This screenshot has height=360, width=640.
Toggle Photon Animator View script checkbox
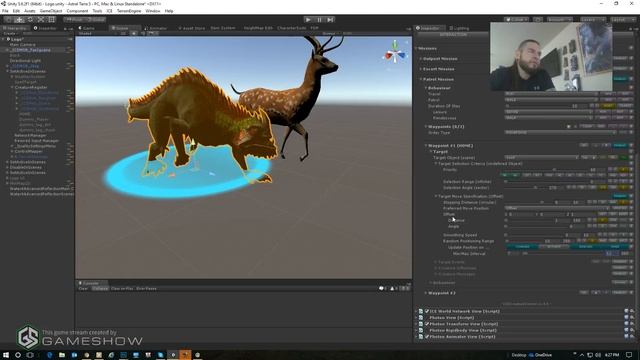(x=427, y=337)
